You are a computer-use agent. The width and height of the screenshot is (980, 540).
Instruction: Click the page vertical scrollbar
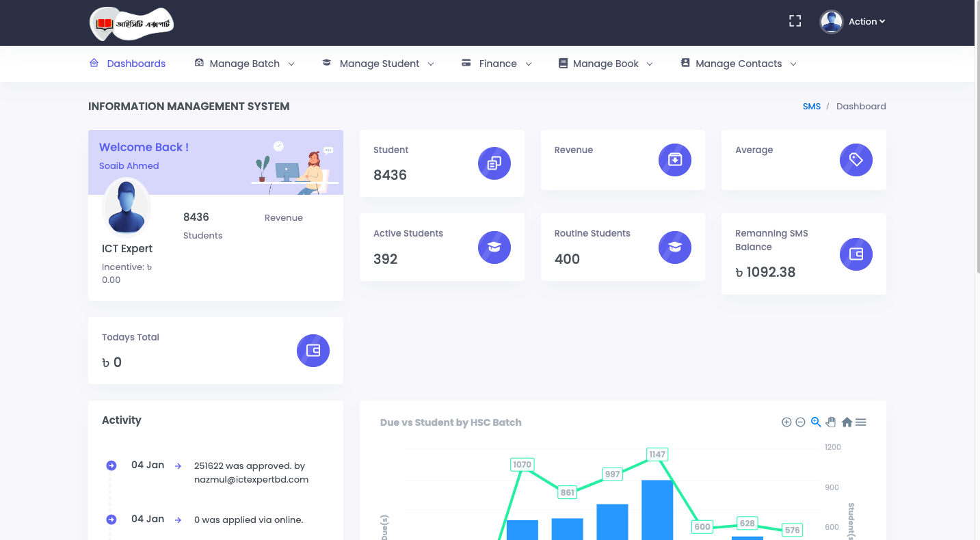(977, 137)
